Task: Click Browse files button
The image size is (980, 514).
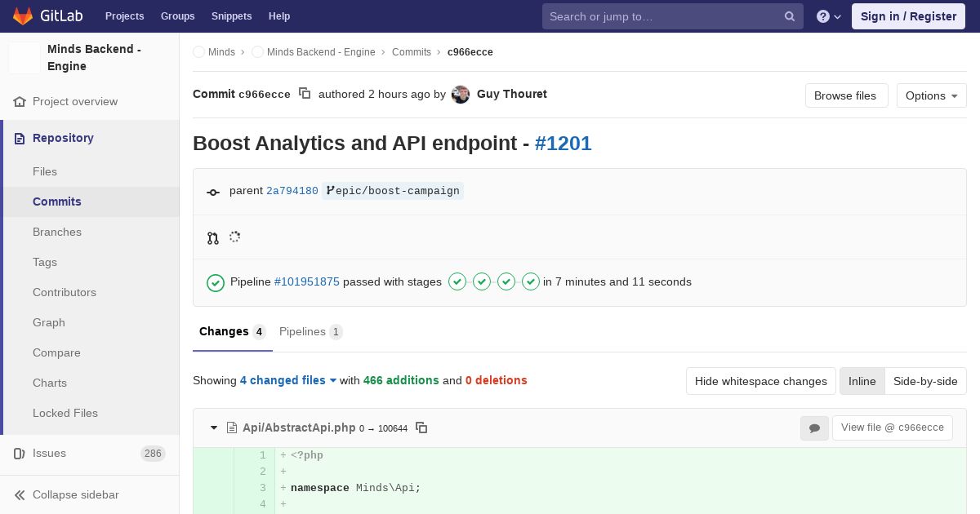Action: 845,95
